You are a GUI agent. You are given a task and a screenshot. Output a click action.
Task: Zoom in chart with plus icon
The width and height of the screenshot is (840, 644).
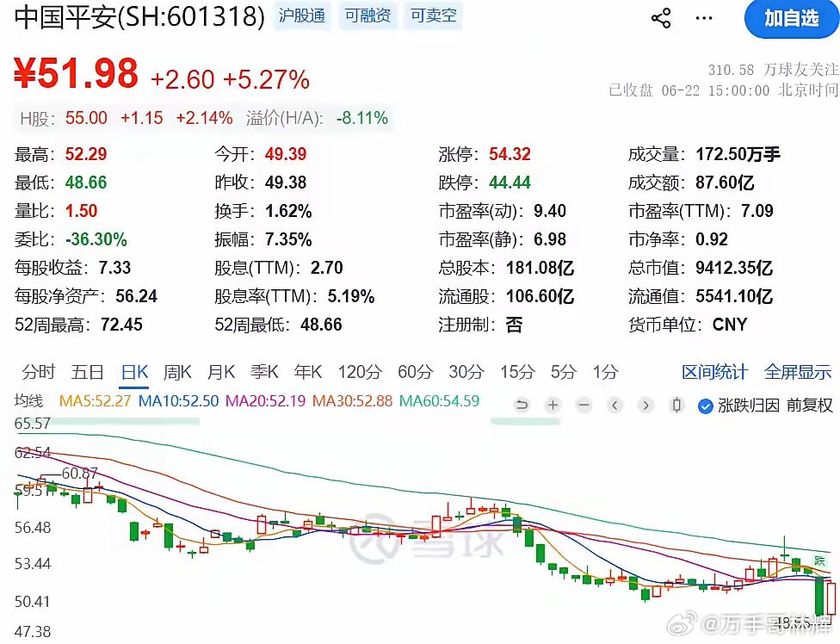(553, 405)
